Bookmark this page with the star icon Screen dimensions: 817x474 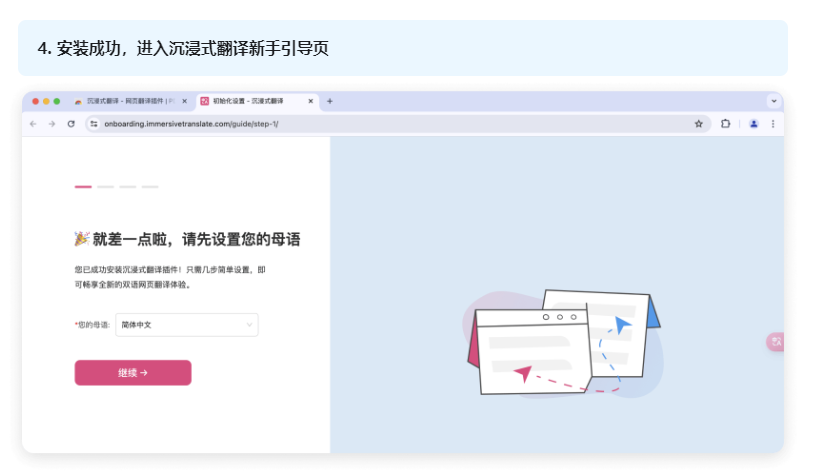pyautogui.click(x=699, y=124)
